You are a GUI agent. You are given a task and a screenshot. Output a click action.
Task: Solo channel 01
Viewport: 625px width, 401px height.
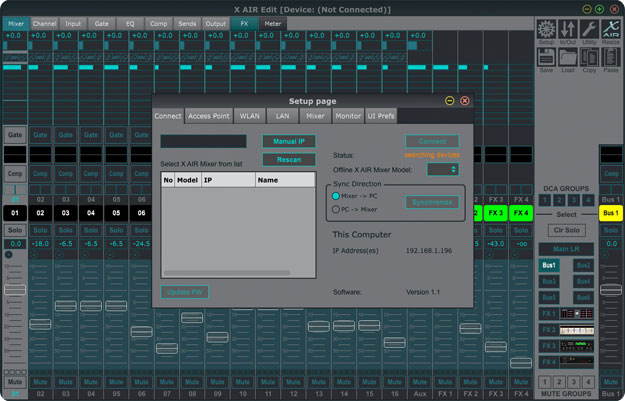[15, 230]
